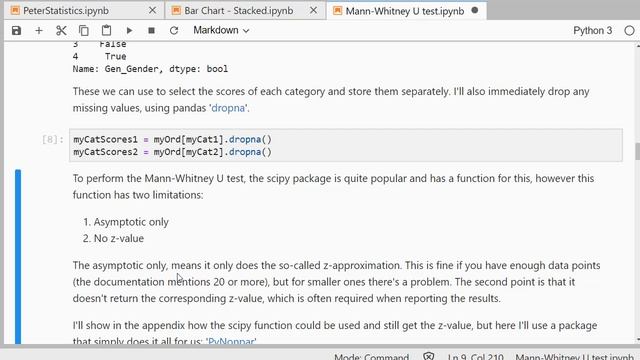The image size is (640, 360).
Task: Stop the kernel with the square icon
Action: (x=151, y=31)
